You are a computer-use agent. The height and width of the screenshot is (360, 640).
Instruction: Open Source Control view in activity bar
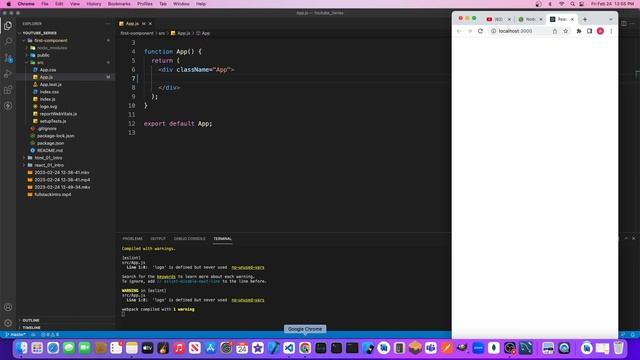[x=8, y=58]
